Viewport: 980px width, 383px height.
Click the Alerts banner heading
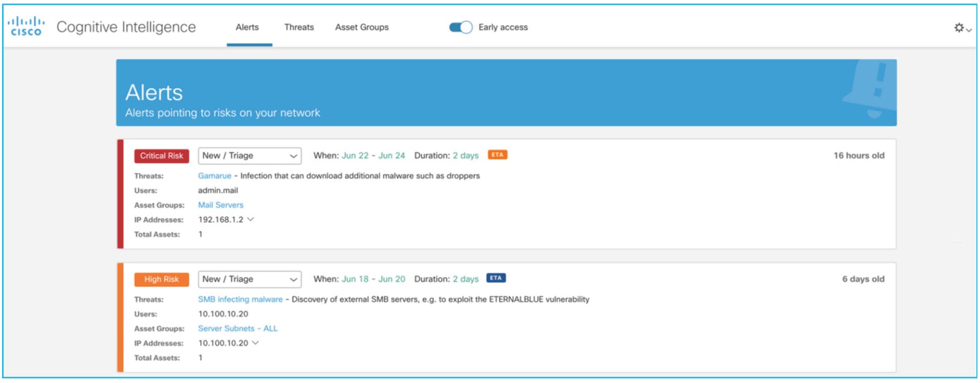154,93
